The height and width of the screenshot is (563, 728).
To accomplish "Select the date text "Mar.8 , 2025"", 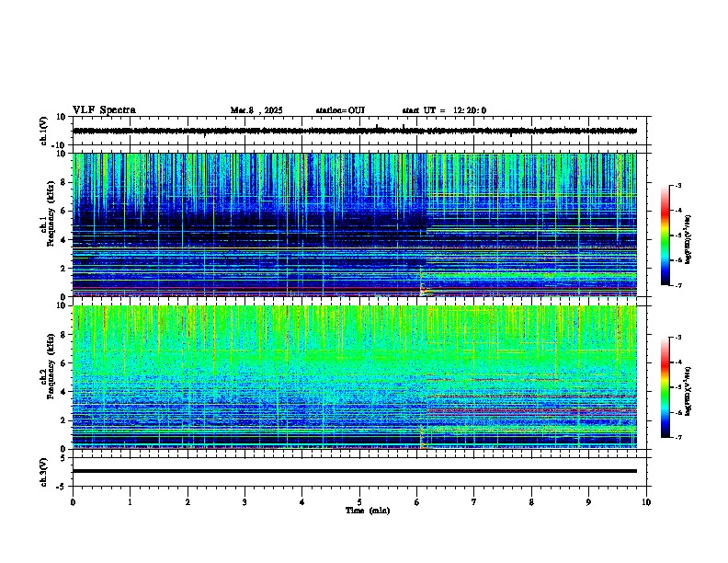I will point(256,110).
